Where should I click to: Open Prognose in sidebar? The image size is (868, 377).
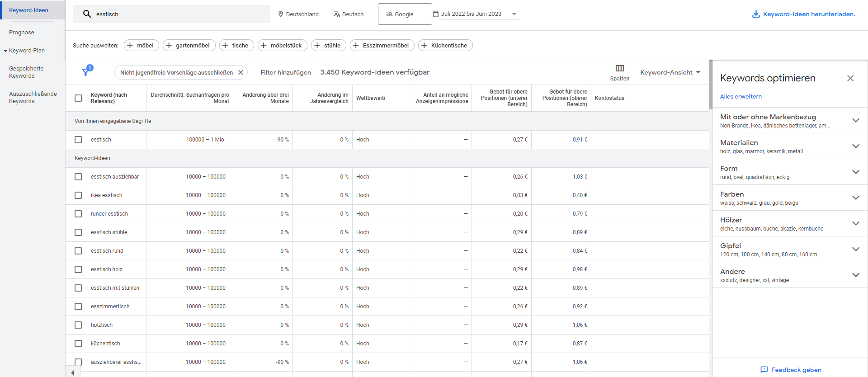[x=22, y=33]
